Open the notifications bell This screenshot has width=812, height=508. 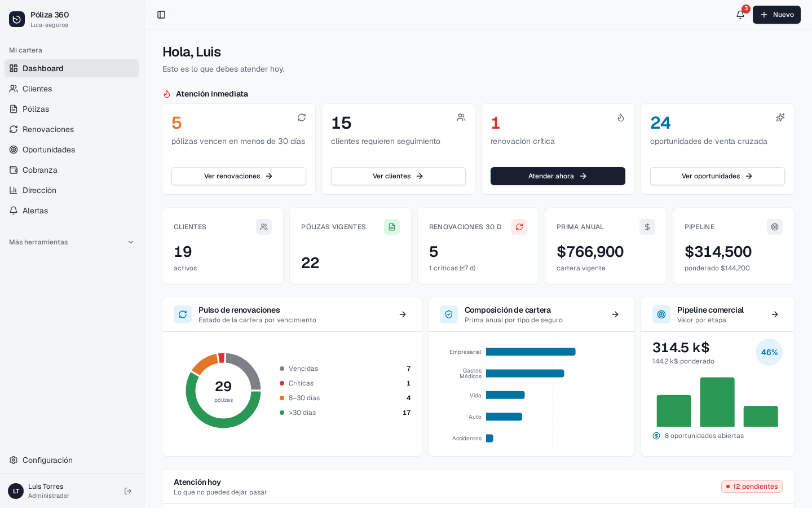pos(740,15)
